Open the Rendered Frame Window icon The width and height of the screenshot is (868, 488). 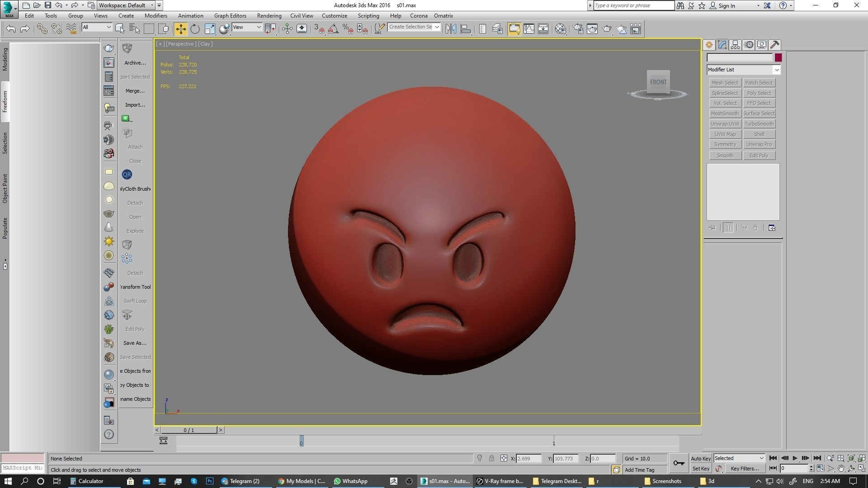point(592,29)
